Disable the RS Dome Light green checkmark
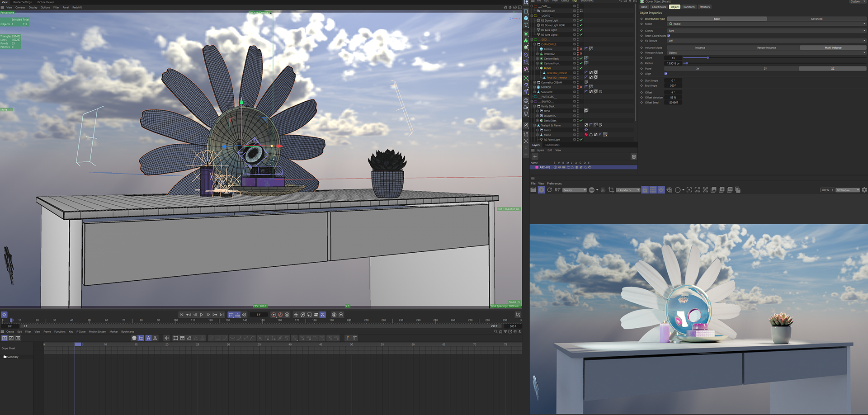 point(581,20)
